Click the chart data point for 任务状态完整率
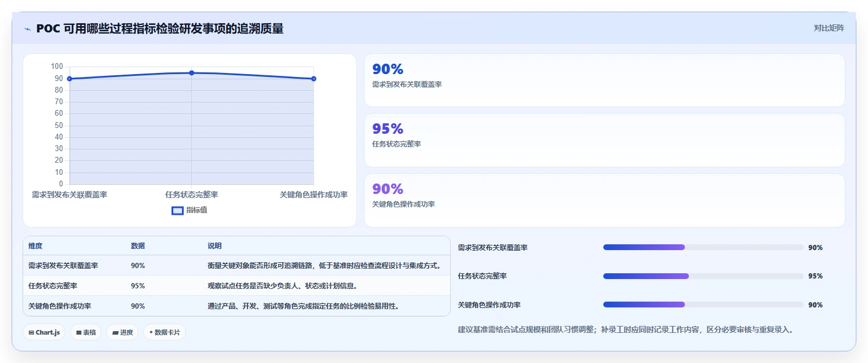 (x=192, y=73)
